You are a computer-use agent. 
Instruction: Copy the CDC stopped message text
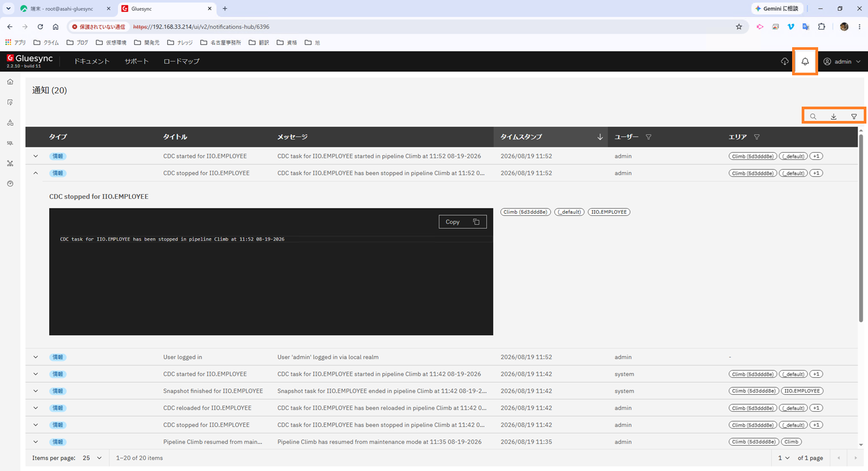pyautogui.click(x=463, y=222)
